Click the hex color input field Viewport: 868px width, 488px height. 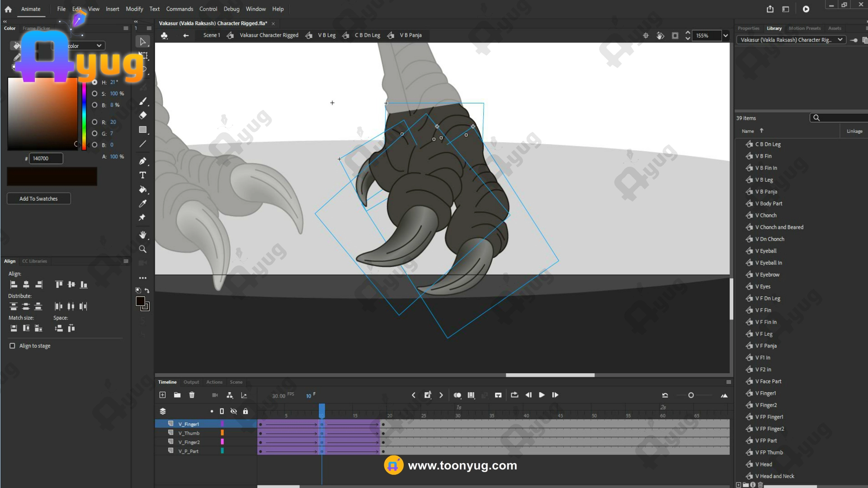tap(46, 159)
